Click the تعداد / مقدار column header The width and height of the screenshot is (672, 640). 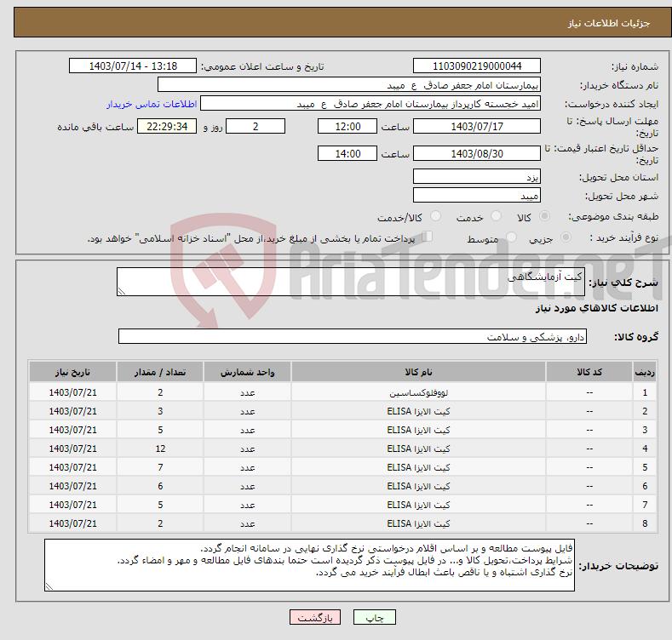[x=160, y=372]
